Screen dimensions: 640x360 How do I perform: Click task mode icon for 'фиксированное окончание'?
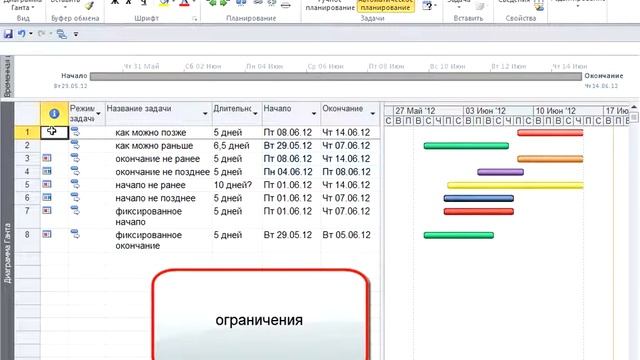(x=75, y=234)
